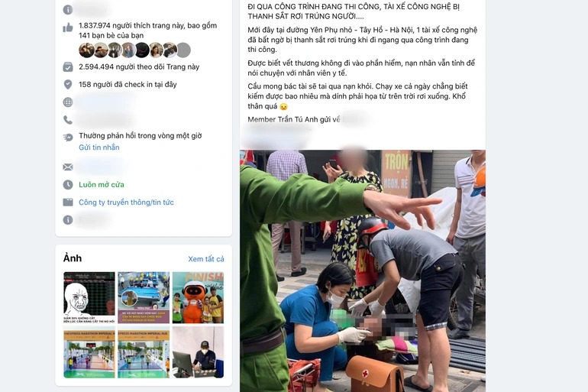The image size is (588, 392).
Task: Click the phone number icon
Action: point(68,120)
